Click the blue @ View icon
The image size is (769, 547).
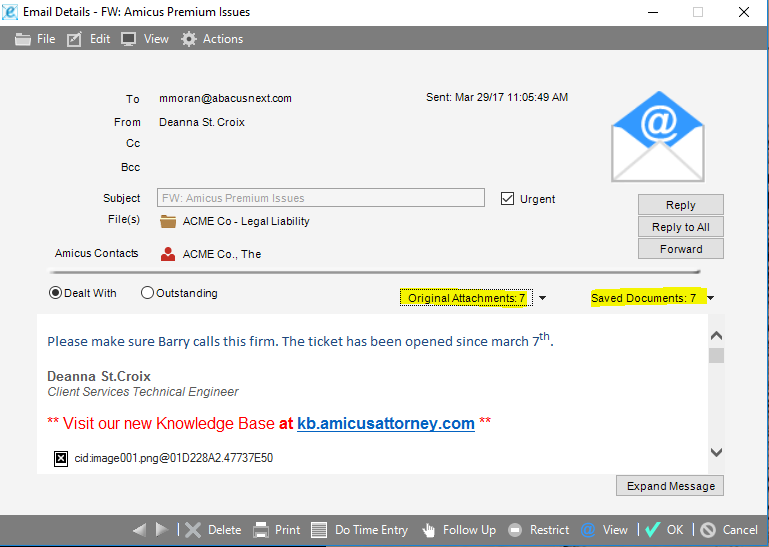click(588, 530)
